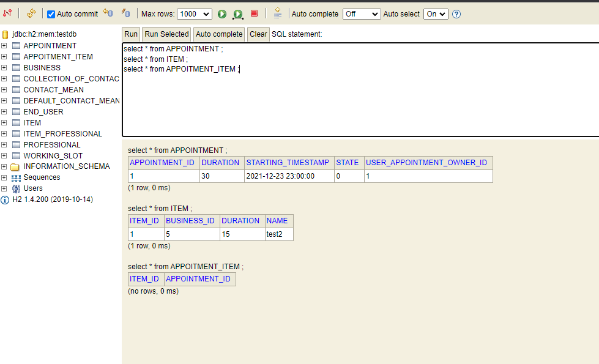
Task: Click the Users icon in the tree
Action: 16,188
